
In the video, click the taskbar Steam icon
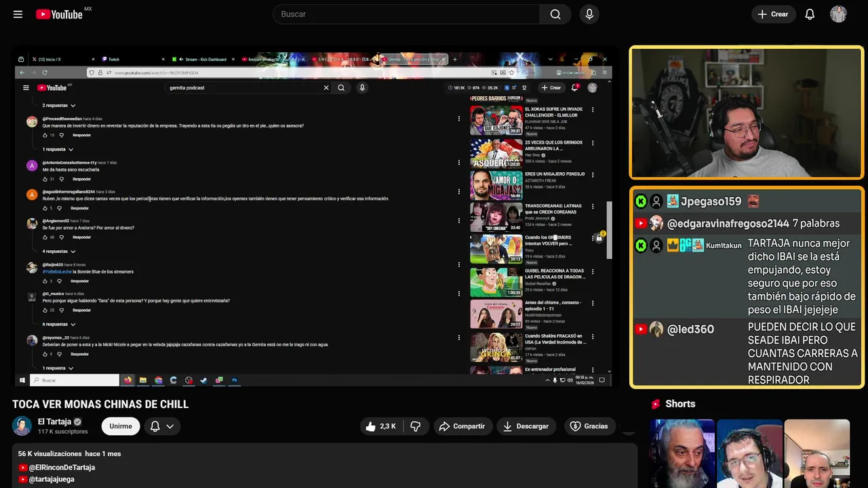204,380
